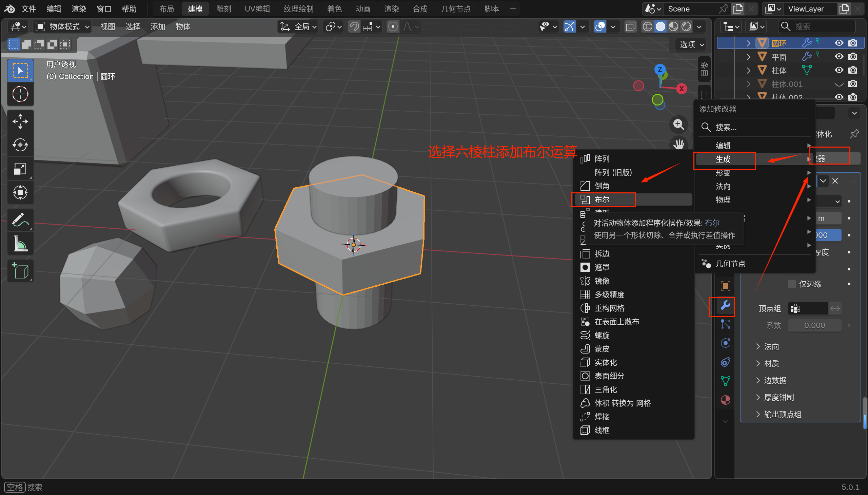This screenshot has height=495, width=868.
Task: Select the Scale tool icon
Action: tap(20, 169)
